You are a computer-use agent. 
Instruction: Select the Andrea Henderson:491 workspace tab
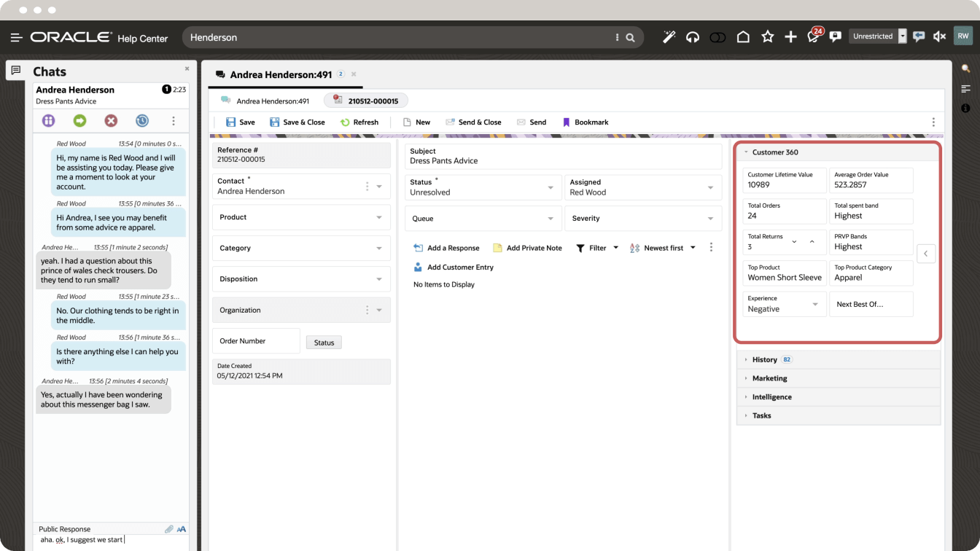280,74
